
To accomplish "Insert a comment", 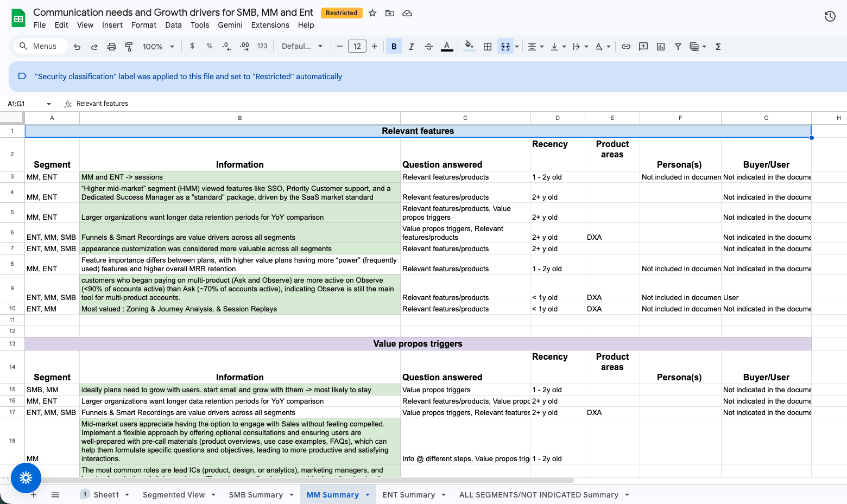I will click(643, 47).
